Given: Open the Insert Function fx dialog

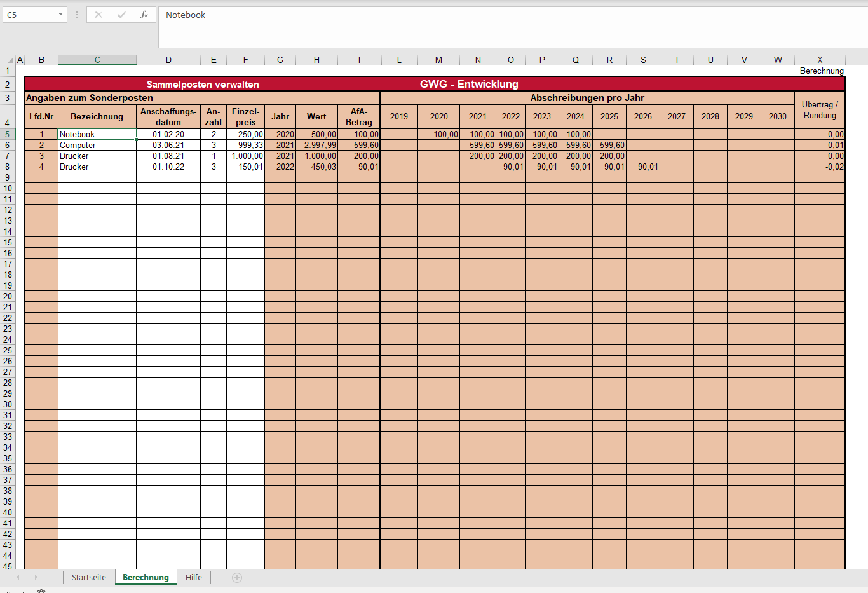Looking at the screenshot, I should click(144, 15).
